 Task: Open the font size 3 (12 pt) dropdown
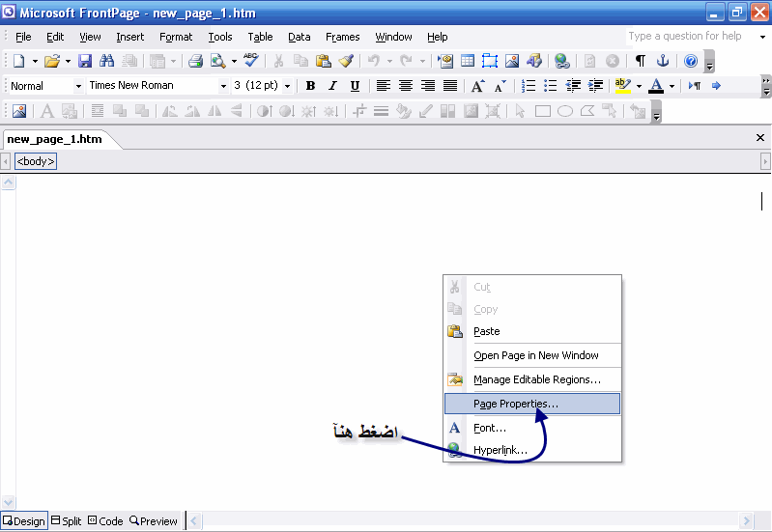[288, 86]
